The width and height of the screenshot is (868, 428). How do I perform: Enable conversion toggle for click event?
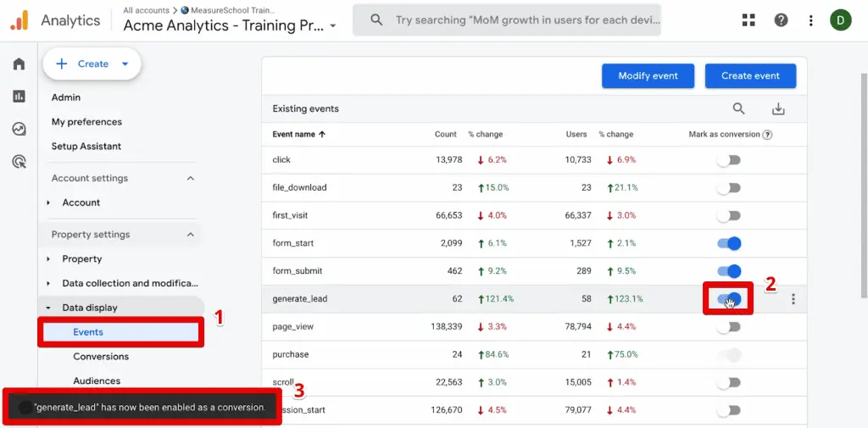(728, 160)
